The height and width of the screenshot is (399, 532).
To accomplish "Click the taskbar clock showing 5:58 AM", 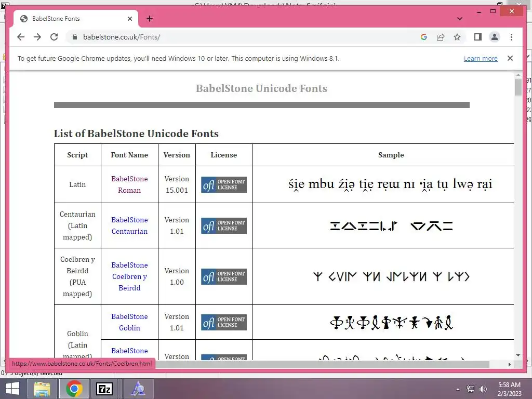I will [509, 389].
